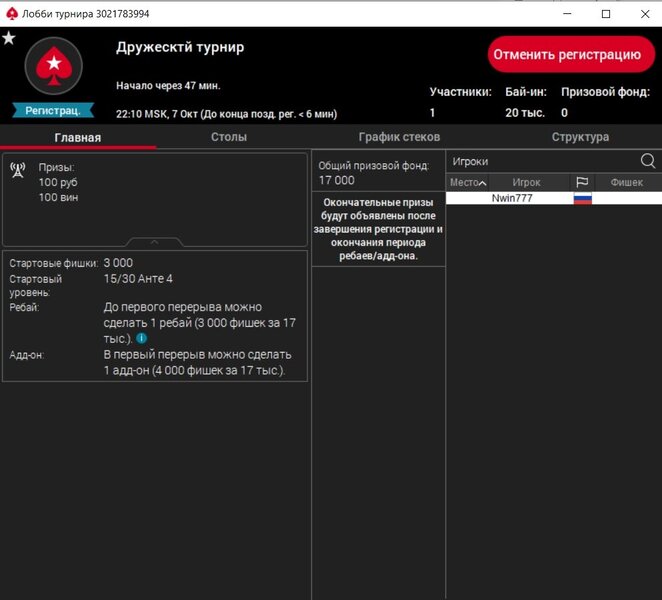Sort the list by Игрок column
The width and height of the screenshot is (662, 600).
pos(526,182)
